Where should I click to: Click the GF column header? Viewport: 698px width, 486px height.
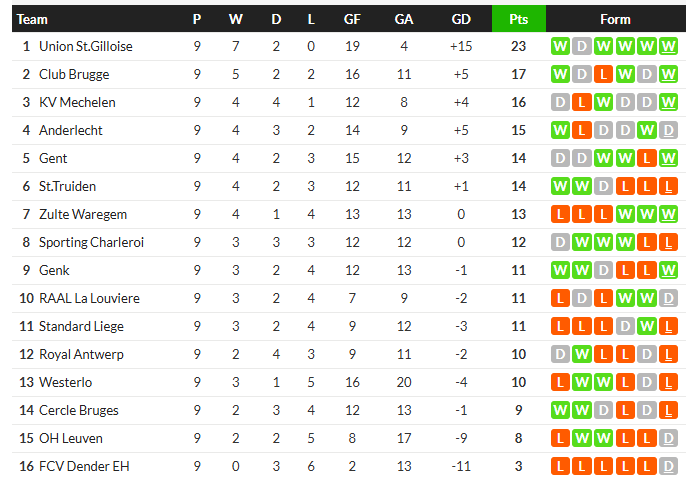[x=352, y=19]
